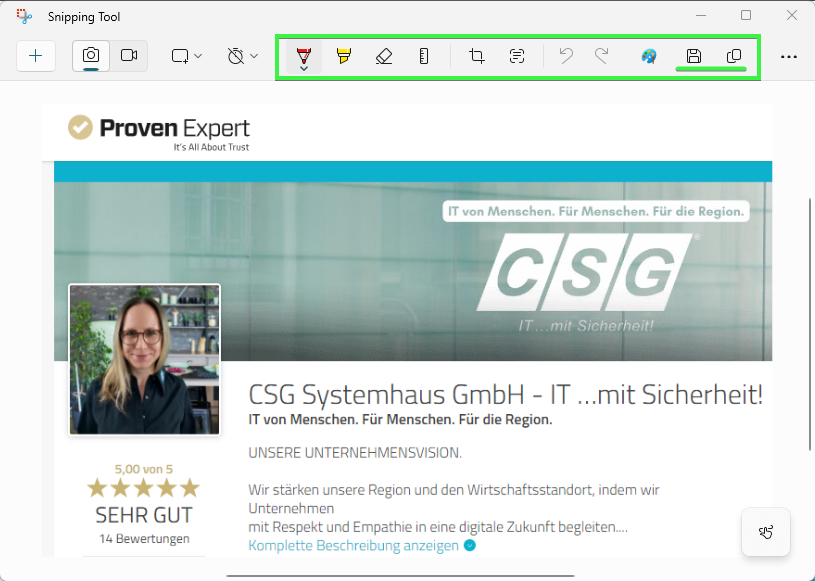Click heading 'CSG Systemhaus GmbH - IT ...mit Sicherheit!'
Image resolution: width=815 pixels, height=581 pixels.
tap(505, 394)
